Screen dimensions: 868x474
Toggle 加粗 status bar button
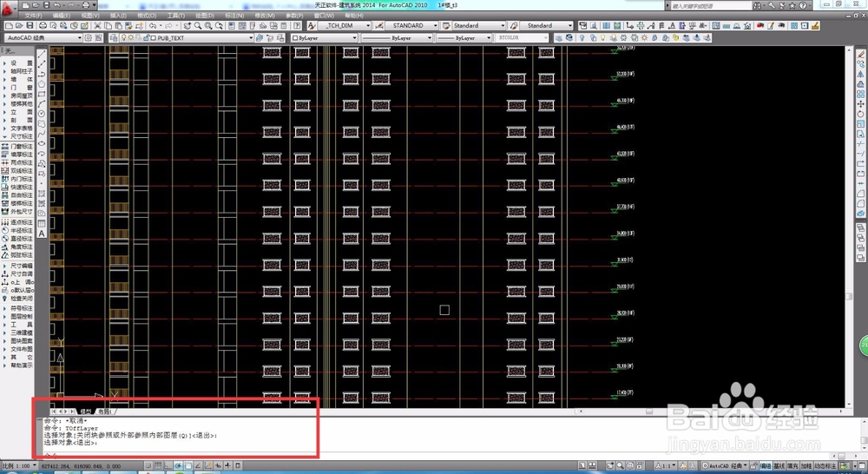pyautogui.click(x=806, y=465)
